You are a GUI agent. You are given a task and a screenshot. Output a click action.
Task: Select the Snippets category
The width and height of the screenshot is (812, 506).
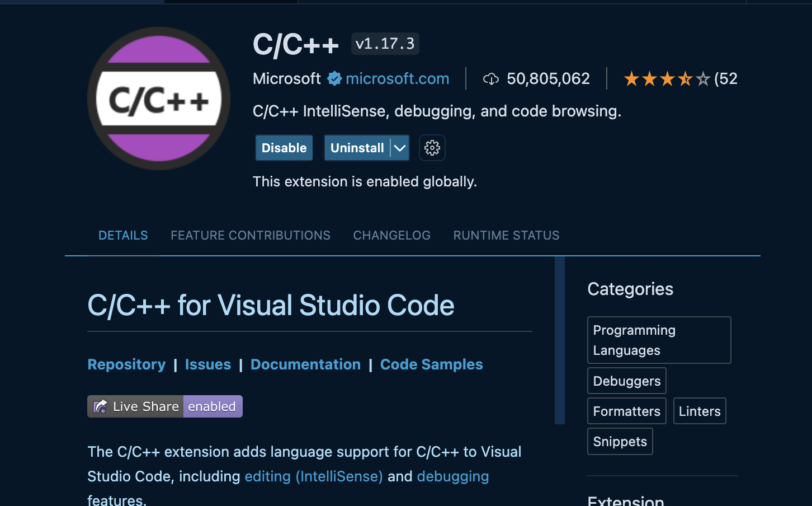pyautogui.click(x=620, y=441)
